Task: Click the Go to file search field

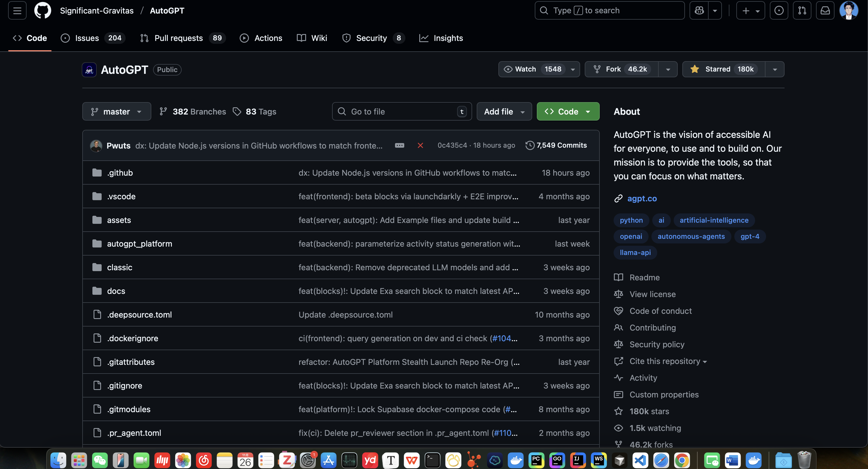Action: [x=401, y=111]
